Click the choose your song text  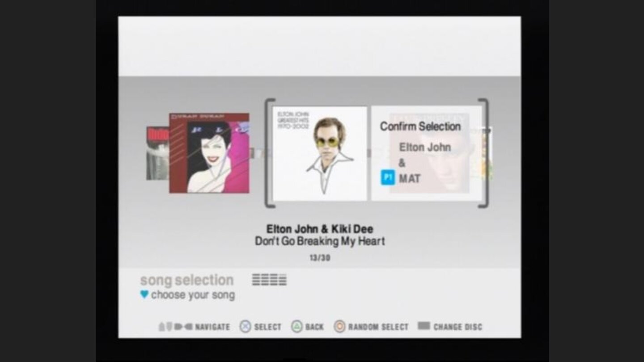pyautogui.click(x=193, y=295)
